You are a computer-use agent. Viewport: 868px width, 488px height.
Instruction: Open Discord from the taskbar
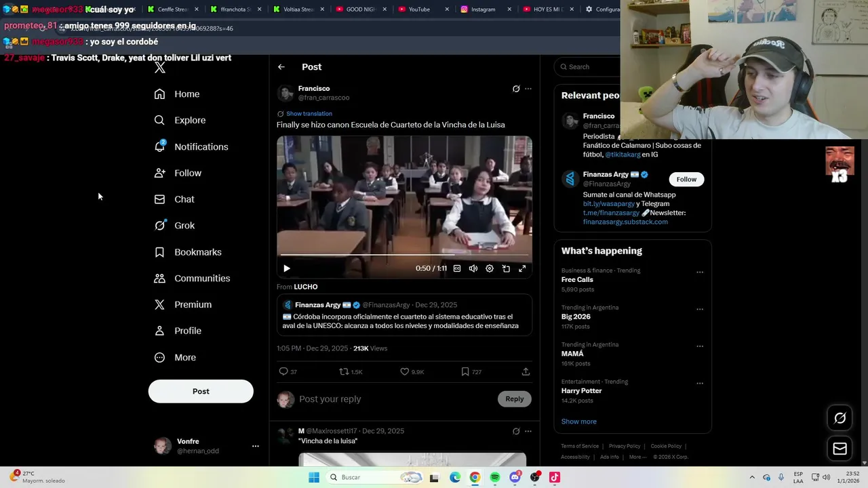515,478
